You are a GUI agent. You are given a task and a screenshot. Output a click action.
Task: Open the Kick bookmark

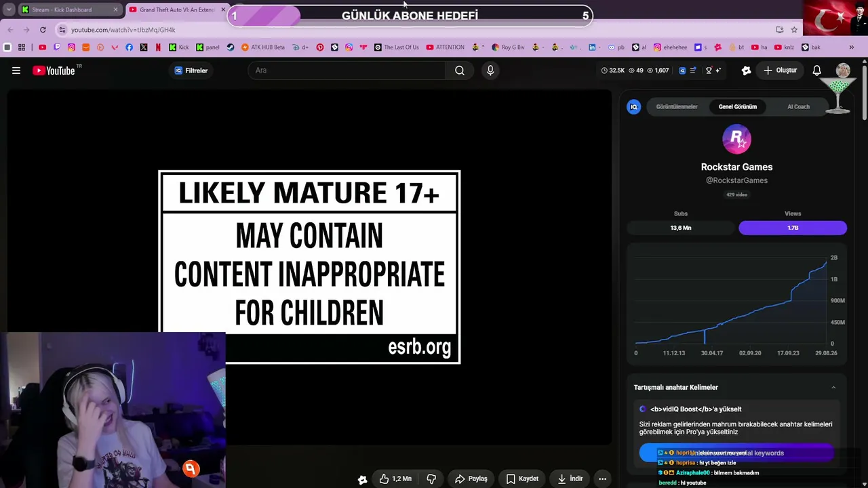click(x=179, y=47)
